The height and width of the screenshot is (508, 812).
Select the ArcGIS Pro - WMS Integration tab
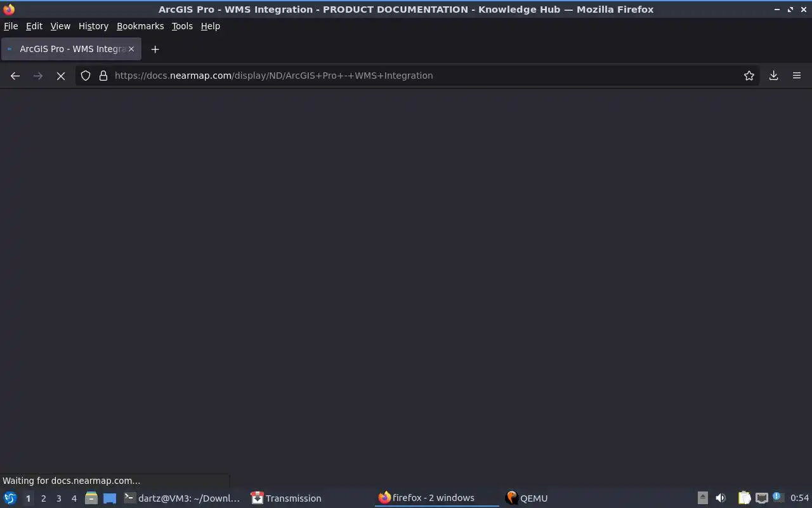(71, 49)
